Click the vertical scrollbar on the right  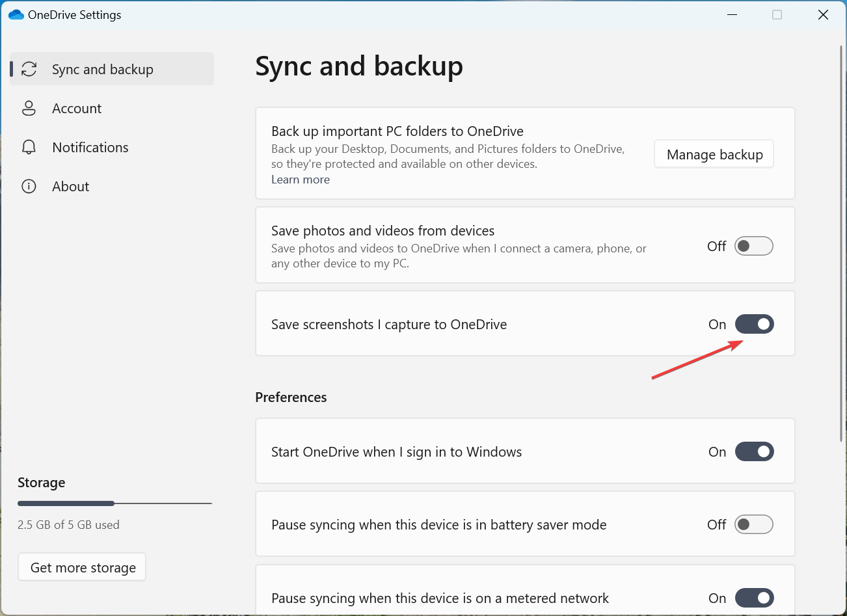point(841,244)
